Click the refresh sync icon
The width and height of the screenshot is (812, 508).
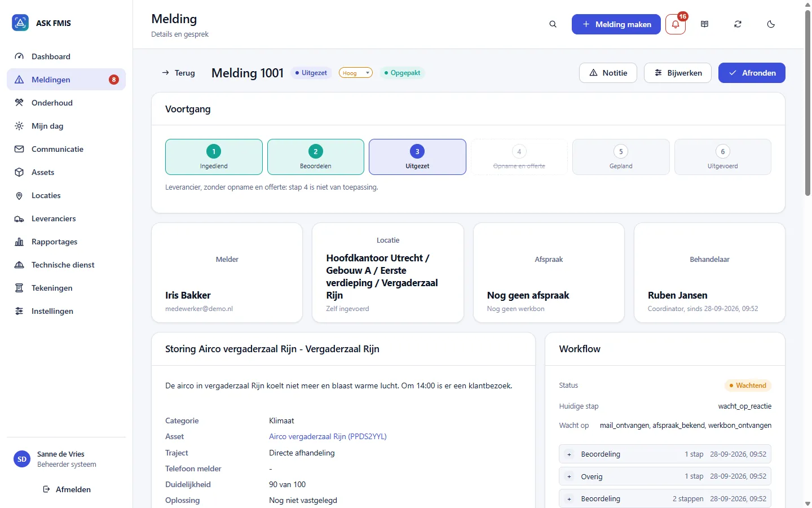point(738,24)
